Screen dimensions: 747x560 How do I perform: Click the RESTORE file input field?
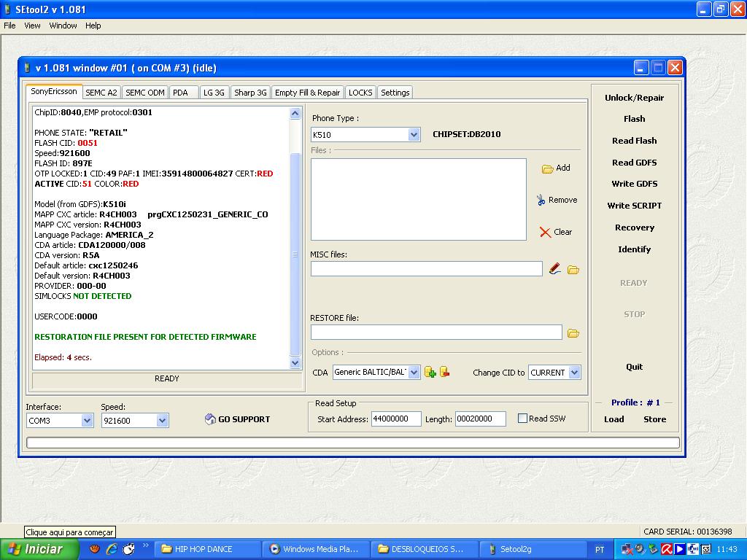pyautogui.click(x=436, y=332)
